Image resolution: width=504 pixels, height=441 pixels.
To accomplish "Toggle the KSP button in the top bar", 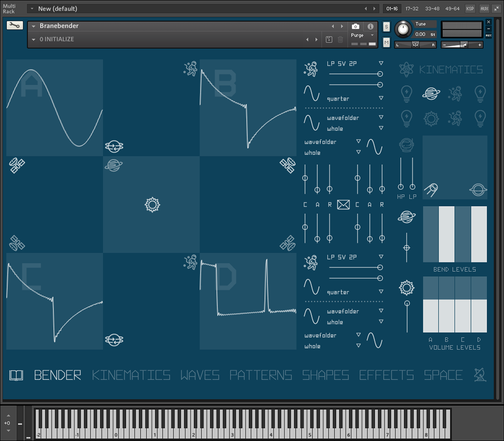I will pyautogui.click(x=470, y=9).
